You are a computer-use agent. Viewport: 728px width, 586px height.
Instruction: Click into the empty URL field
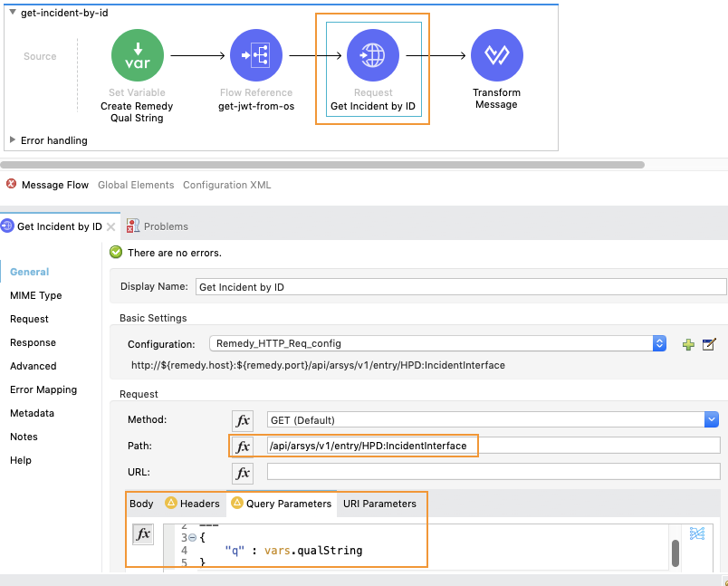coord(493,472)
